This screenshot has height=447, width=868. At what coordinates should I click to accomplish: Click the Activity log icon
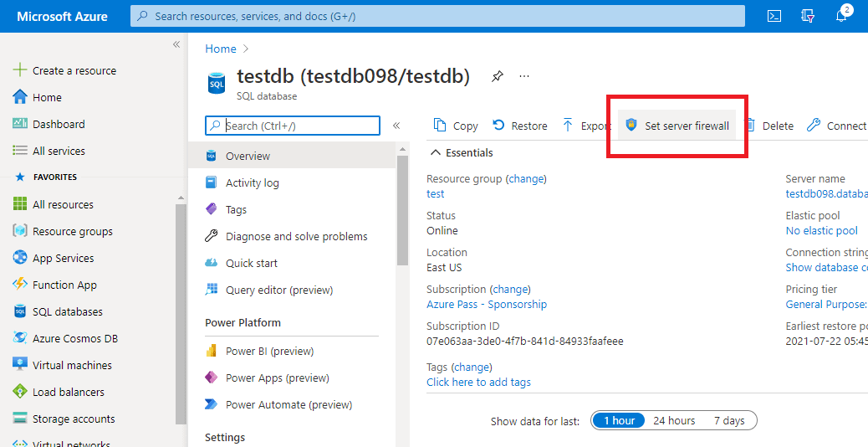pyautogui.click(x=211, y=182)
